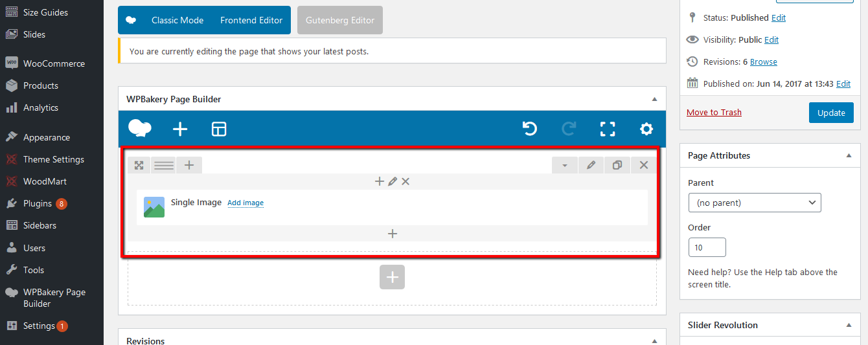Screen dimensions: 868x345
Task: Edit the publish status
Action: point(779,17)
